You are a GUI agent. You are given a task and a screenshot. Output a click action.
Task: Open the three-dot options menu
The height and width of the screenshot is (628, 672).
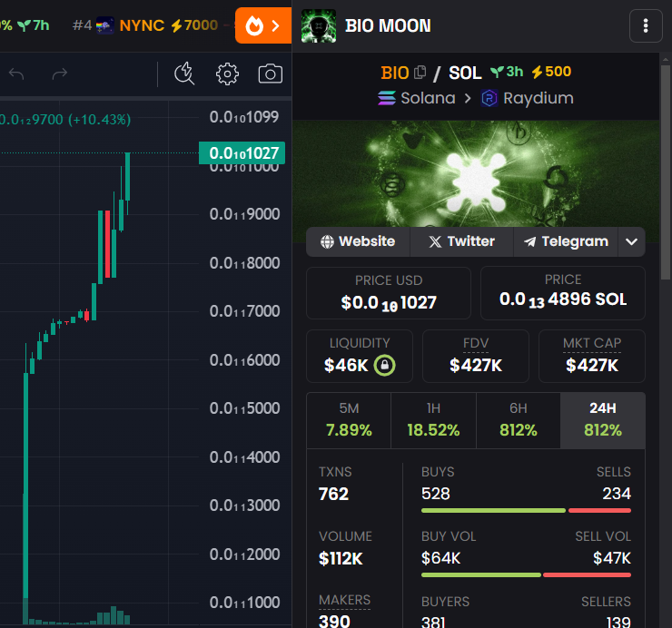point(646,25)
